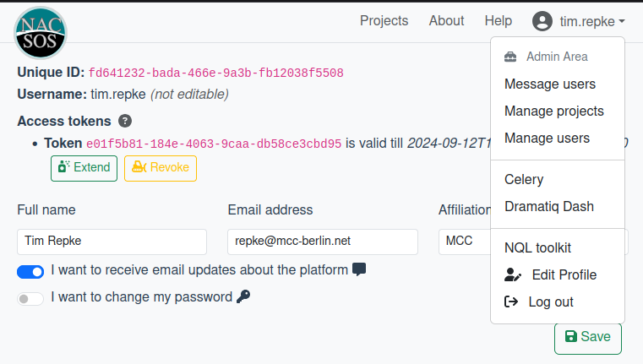The height and width of the screenshot is (364, 643).
Task: Click the user avatar icon
Action: click(542, 21)
